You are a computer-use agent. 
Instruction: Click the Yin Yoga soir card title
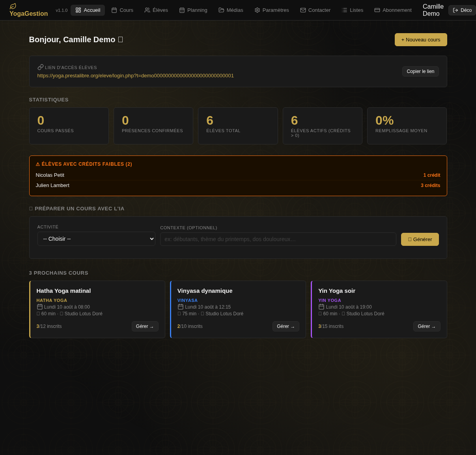pyautogui.click(x=337, y=291)
